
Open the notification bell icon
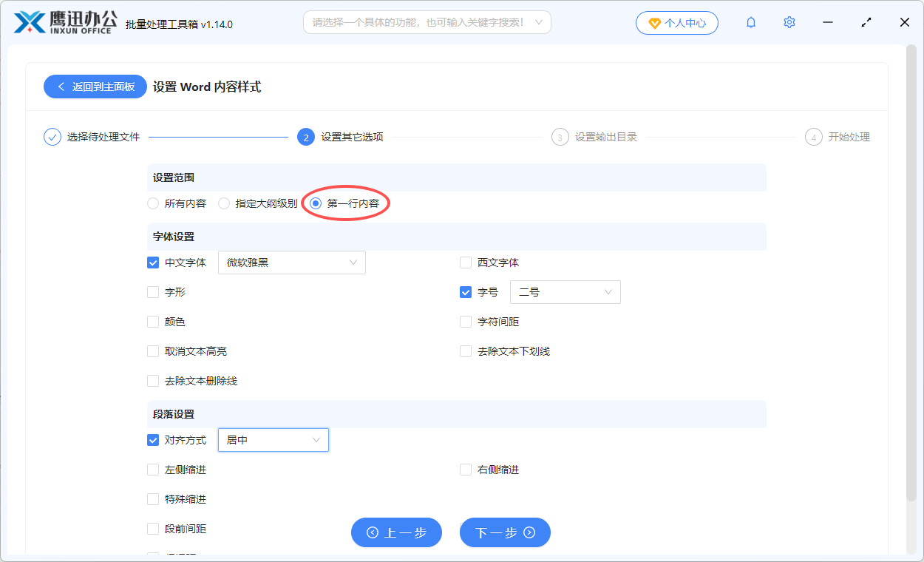(x=750, y=22)
